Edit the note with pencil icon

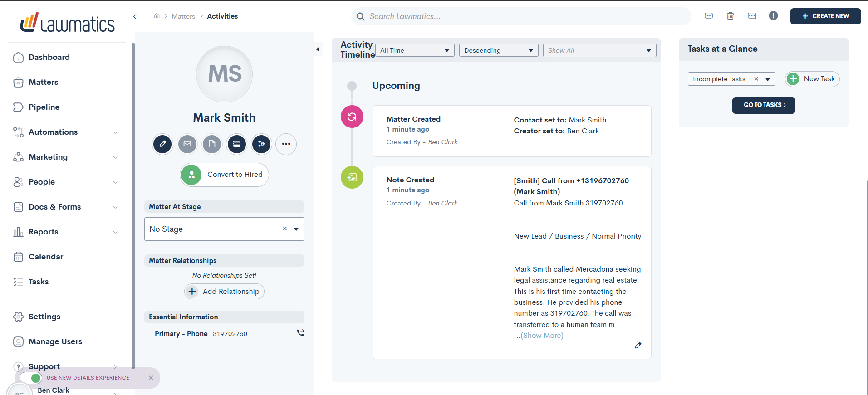(638, 346)
